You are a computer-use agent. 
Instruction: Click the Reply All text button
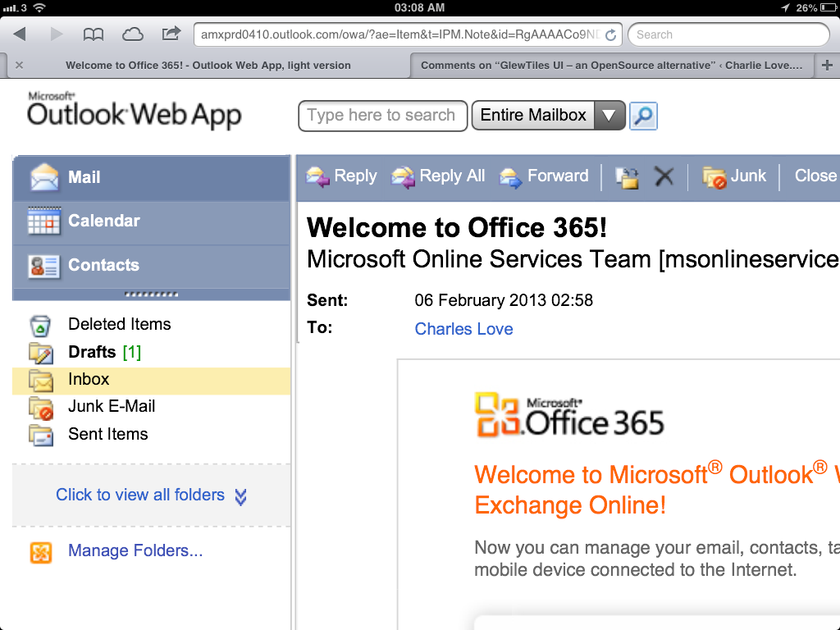click(x=452, y=176)
